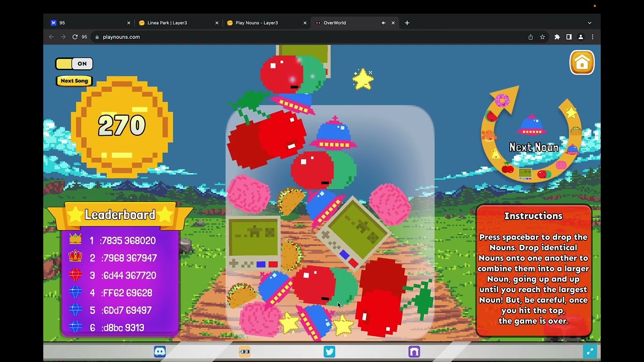This screenshot has width=644, height=362.
Task: Click the Next Noun label
Action: [x=534, y=147]
